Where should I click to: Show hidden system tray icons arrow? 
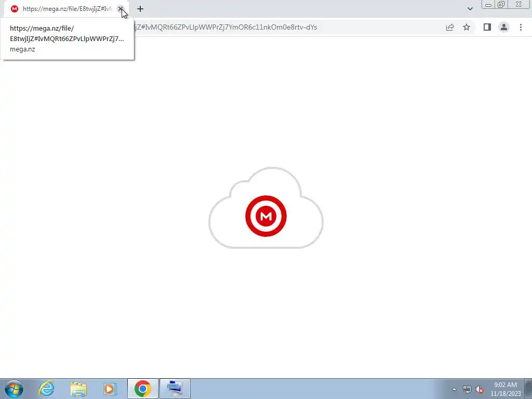[454, 389]
